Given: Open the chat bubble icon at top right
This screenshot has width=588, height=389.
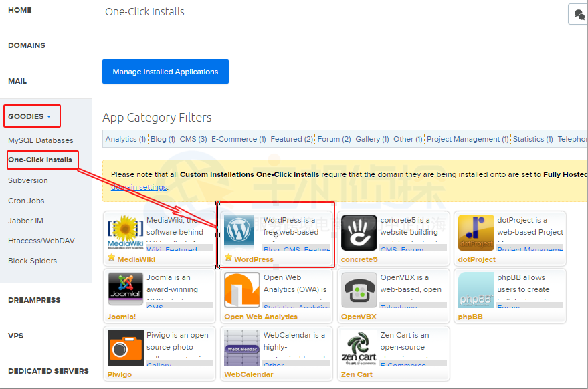Looking at the screenshot, I should (x=579, y=15).
